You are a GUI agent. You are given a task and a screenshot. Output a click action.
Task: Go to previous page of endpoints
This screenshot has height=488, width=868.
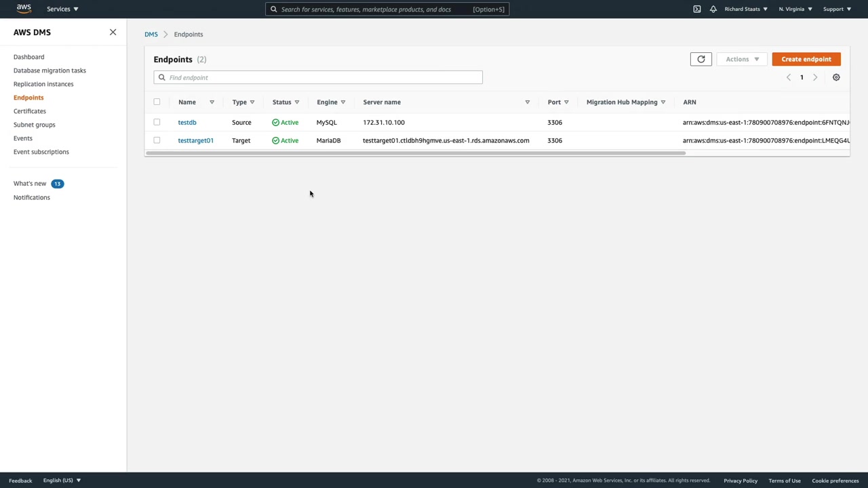(788, 77)
